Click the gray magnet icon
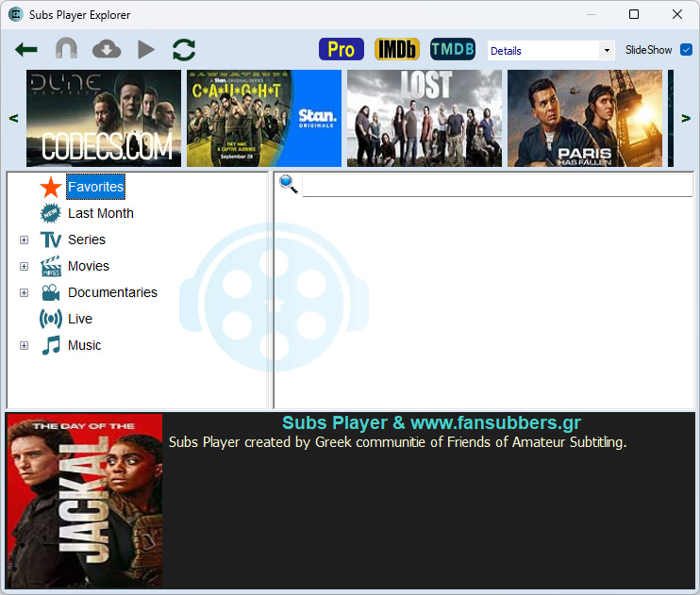Image resolution: width=700 pixels, height=595 pixels. [66, 48]
